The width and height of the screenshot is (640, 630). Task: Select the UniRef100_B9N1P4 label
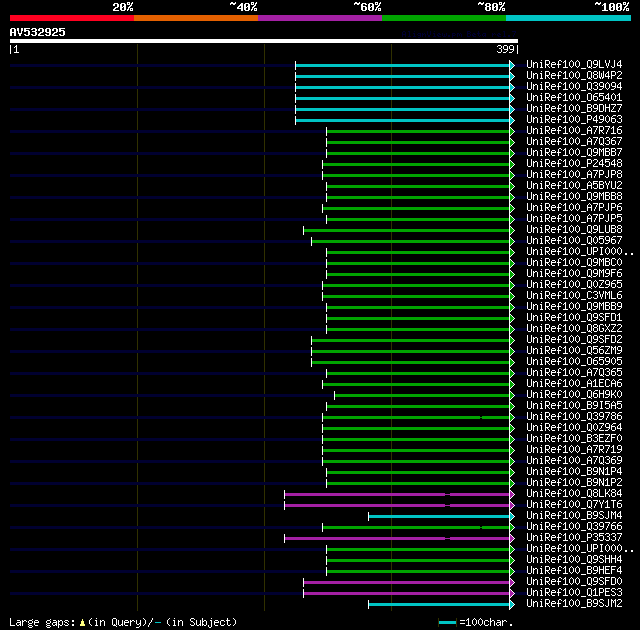pos(574,472)
